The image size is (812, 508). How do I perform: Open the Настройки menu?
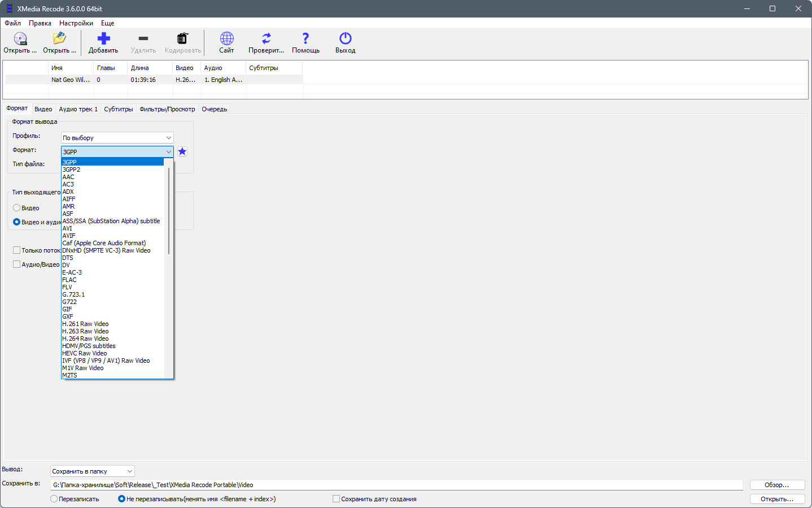click(x=76, y=23)
